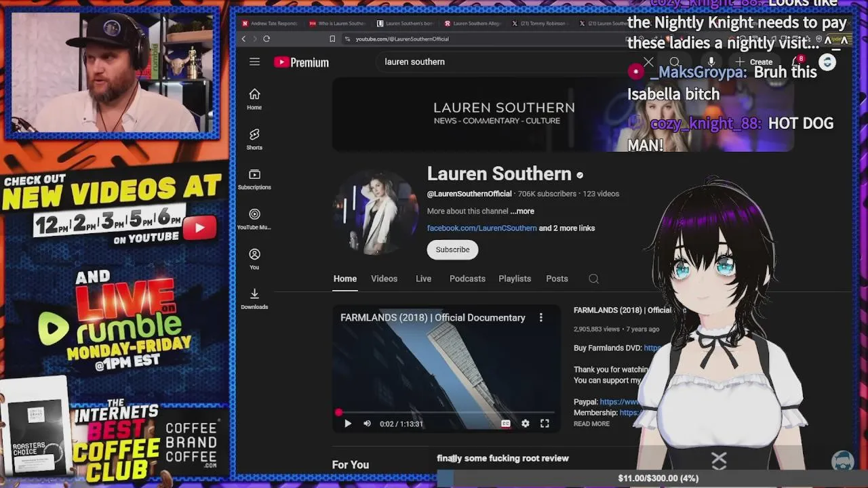Click the search magnifier button
Screen dimensions: 868x488
675,62
